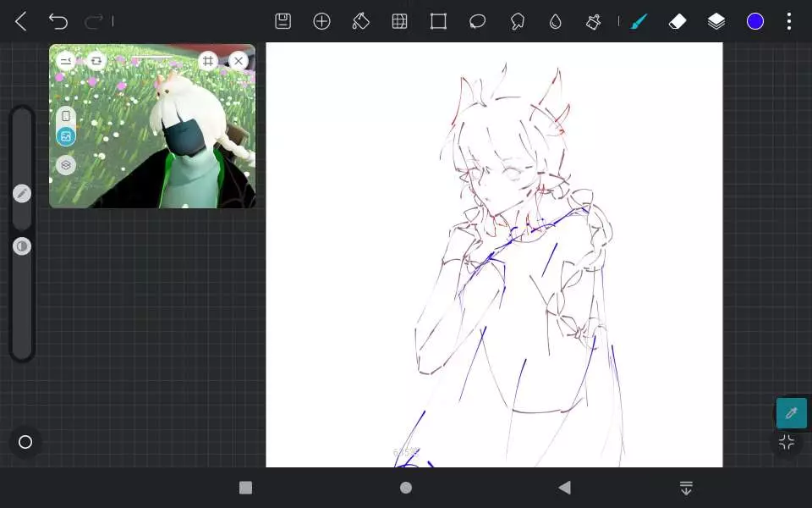Exit fullscreen with the collapse arrows
The width and height of the screenshot is (812, 508).
(787, 442)
